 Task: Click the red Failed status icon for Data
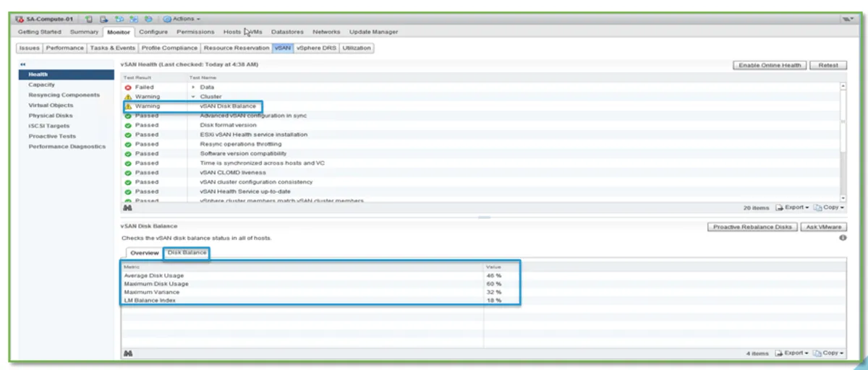click(127, 87)
